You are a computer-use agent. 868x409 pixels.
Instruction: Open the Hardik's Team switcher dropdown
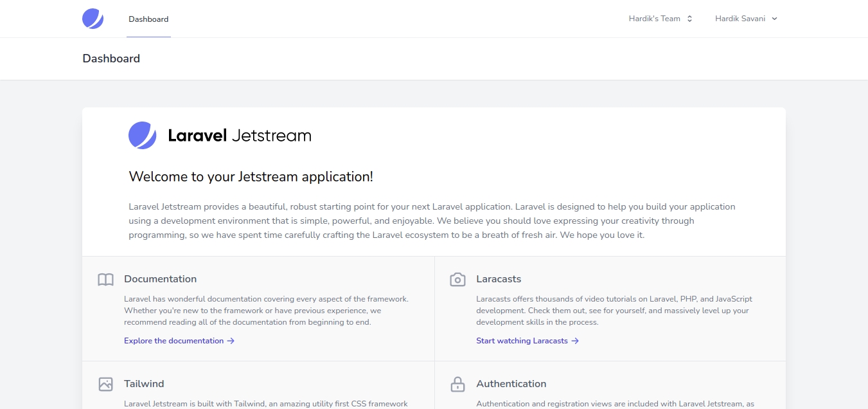click(x=660, y=19)
